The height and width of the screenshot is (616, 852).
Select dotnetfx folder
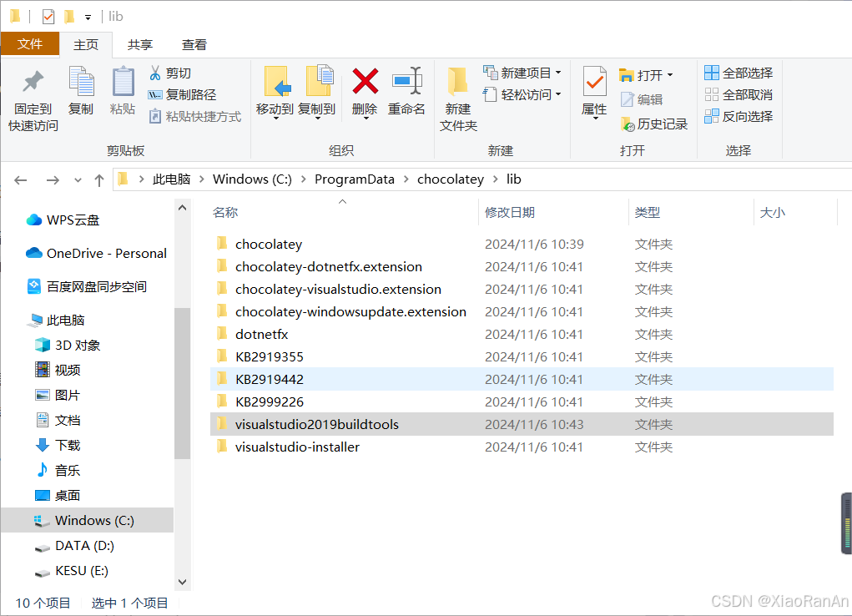tap(522, 335)
